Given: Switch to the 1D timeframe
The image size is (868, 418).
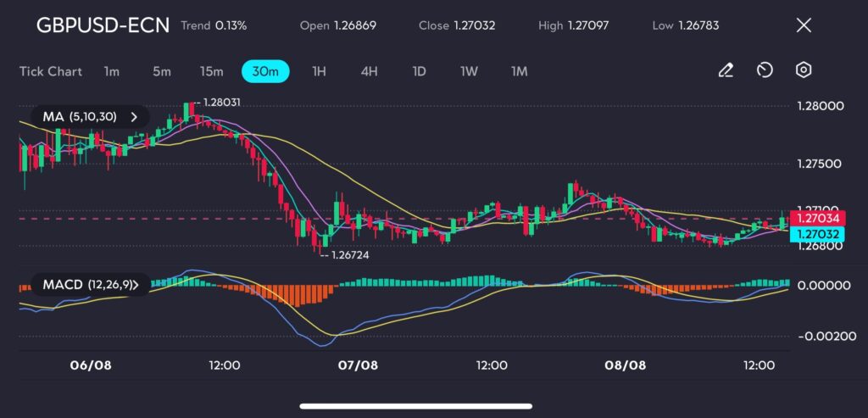Looking at the screenshot, I should coord(419,71).
